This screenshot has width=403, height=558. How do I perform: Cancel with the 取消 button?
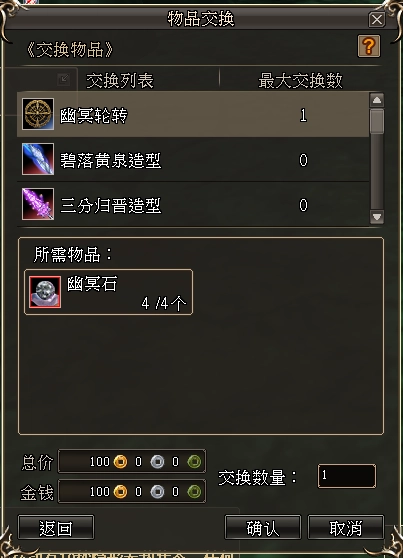346,527
